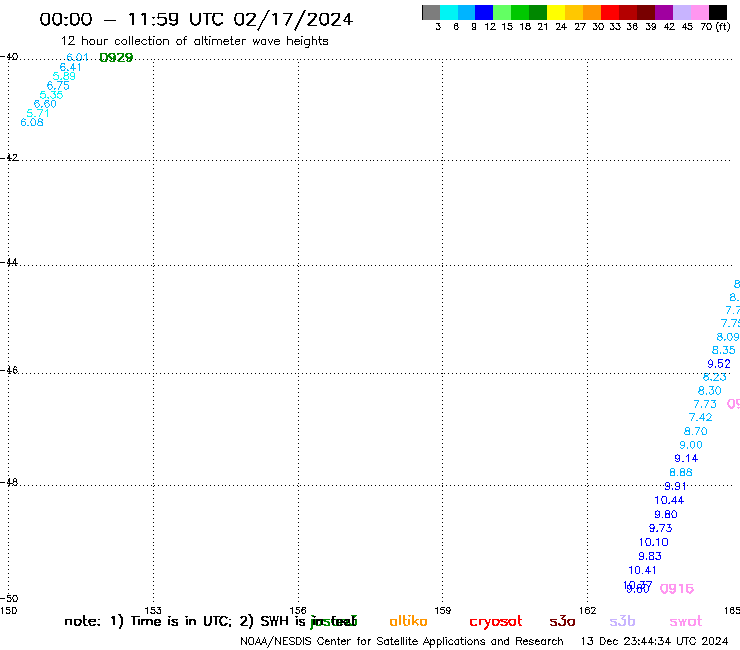The image size is (740, 650).
Task: Click the 162 longitude axis label
Action: pyautogui.click(x=588, y=610)
